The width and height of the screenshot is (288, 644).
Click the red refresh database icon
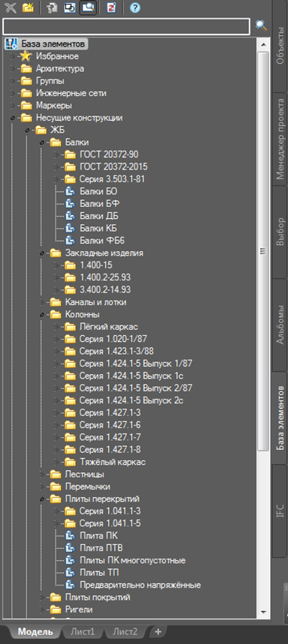click(x=111, y=7)
